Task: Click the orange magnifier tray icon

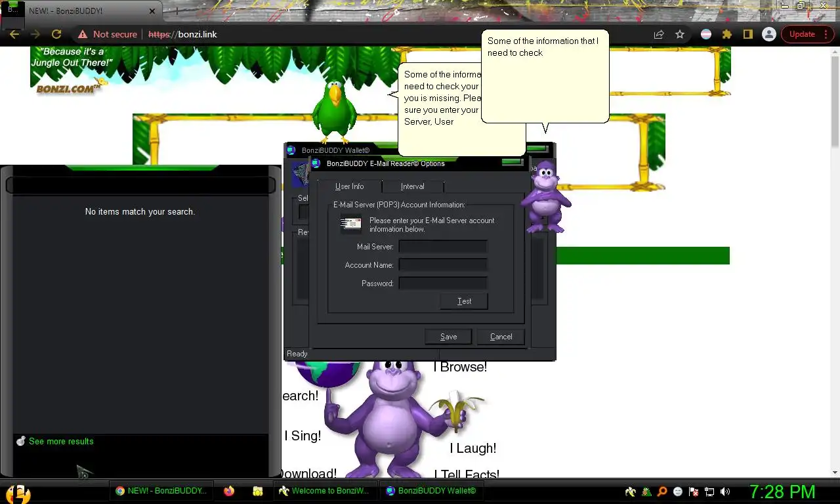Action: point(662,492)
